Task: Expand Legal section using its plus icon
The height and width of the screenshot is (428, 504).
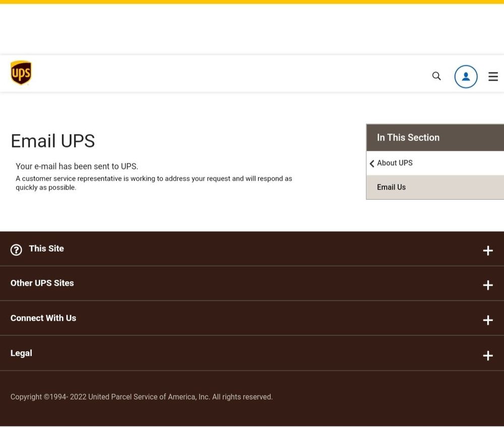Action: (x=487, y=355)
